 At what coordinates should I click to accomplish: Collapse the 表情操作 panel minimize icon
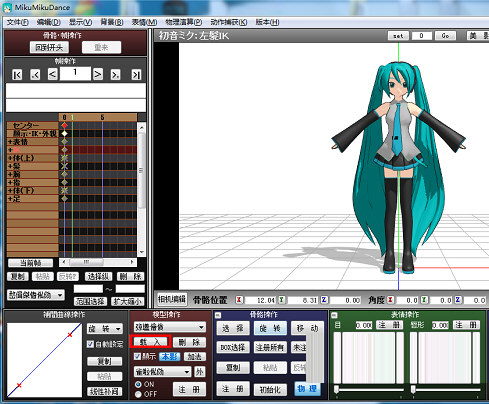[x=334, y=315]
